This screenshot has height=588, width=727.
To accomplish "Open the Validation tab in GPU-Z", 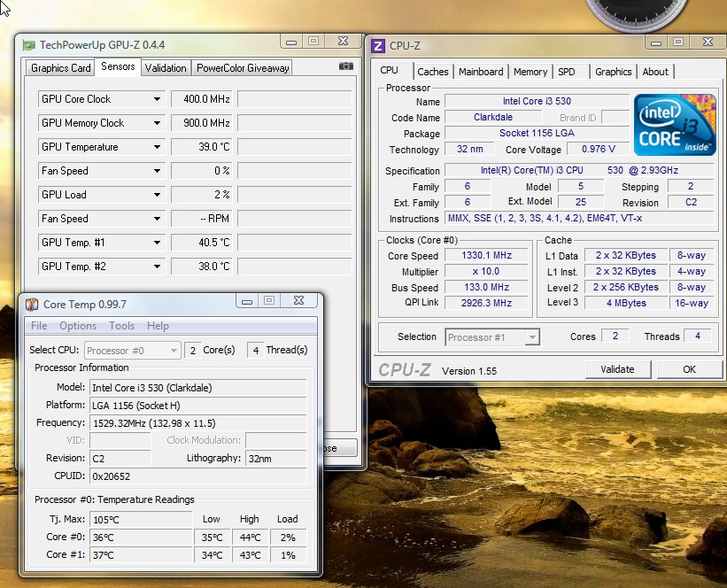I will (x=166, y=68).
